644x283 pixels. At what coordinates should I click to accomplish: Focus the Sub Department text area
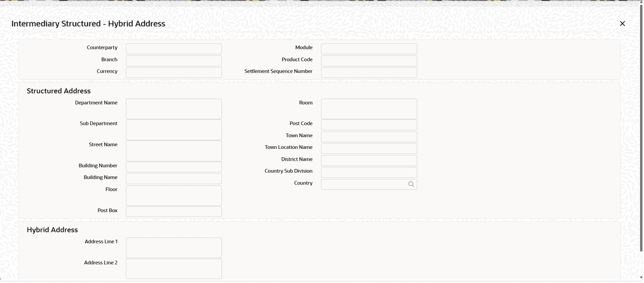click(x=174, y=130)
